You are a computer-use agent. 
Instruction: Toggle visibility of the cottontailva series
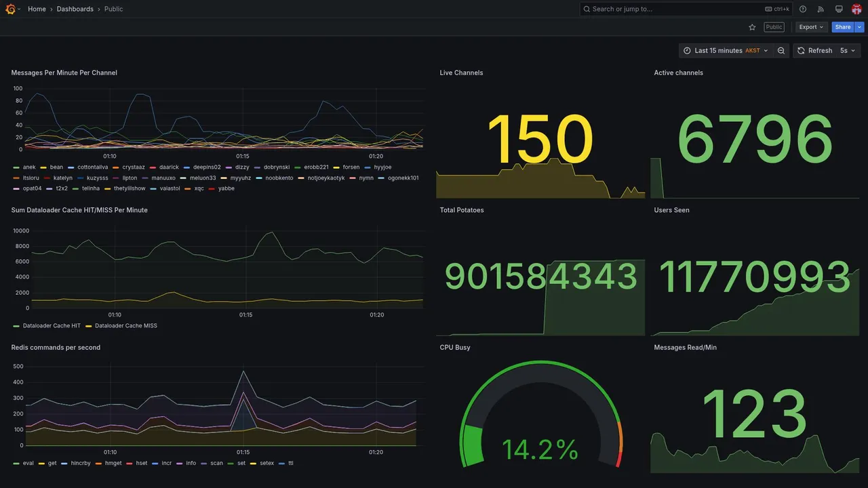click(x=92, y=167)
